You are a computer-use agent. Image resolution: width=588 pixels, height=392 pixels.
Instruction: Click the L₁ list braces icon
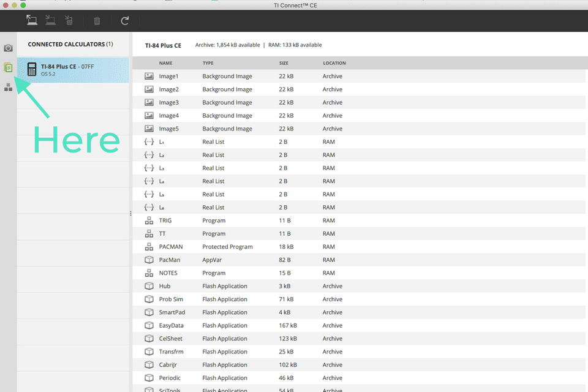[149, 142]
